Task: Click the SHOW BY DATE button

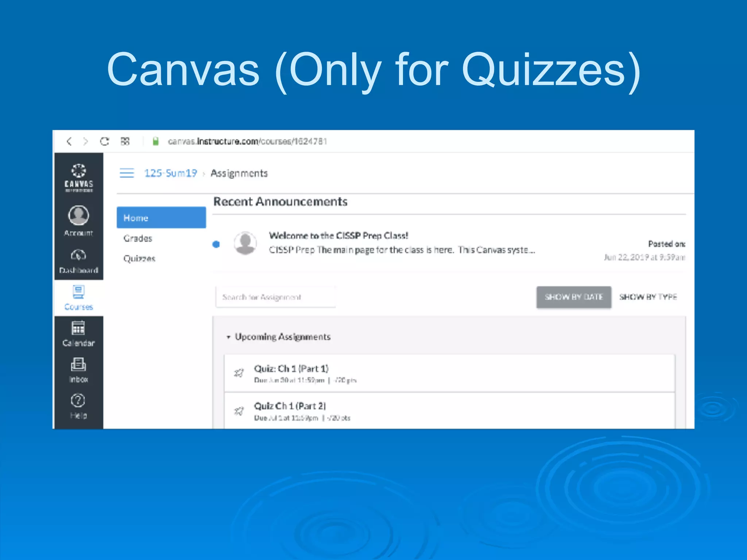Action: 574,297
